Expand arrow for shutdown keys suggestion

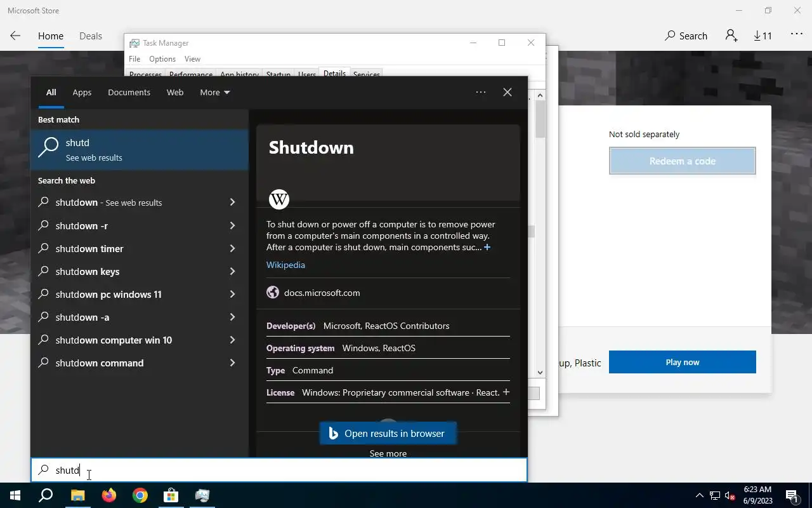click(232, 271)
